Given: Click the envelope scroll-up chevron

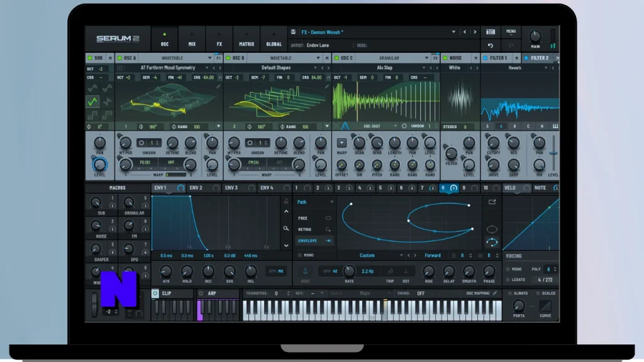Looking at the screenshot, I should 286,211.
